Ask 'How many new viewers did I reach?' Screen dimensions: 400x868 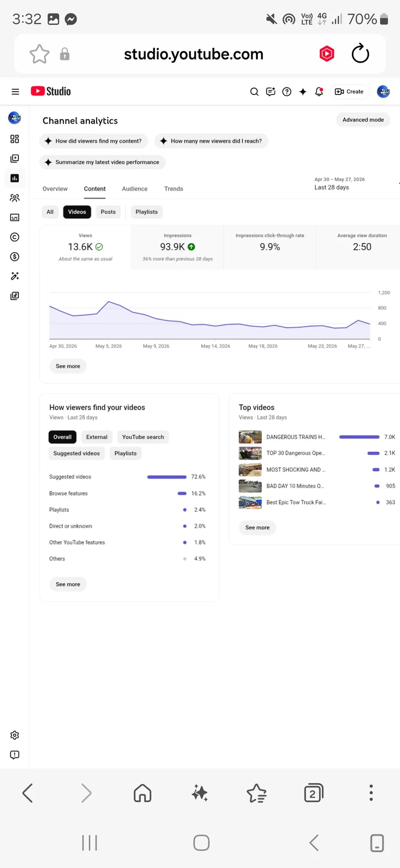[211, 141]
